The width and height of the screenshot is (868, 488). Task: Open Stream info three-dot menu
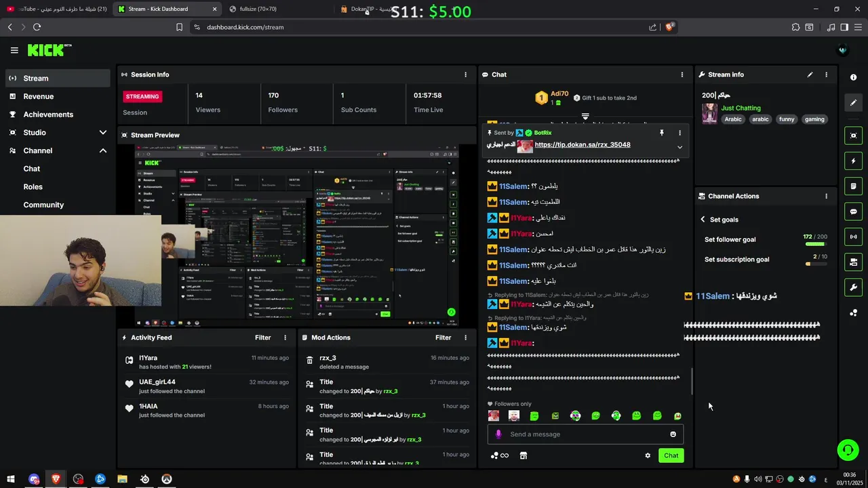pyautogui.click(x=826, y=75)
